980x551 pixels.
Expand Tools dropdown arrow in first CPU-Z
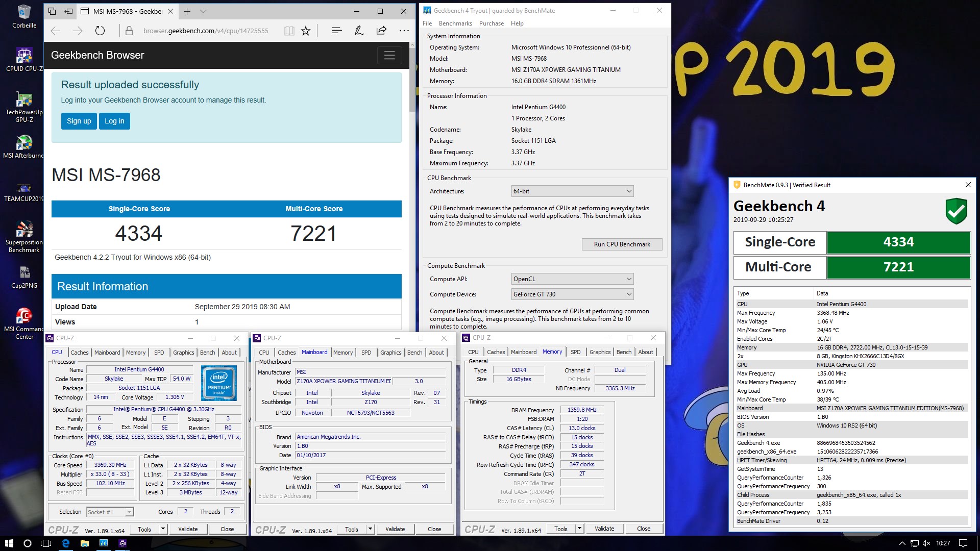(163, 529)
